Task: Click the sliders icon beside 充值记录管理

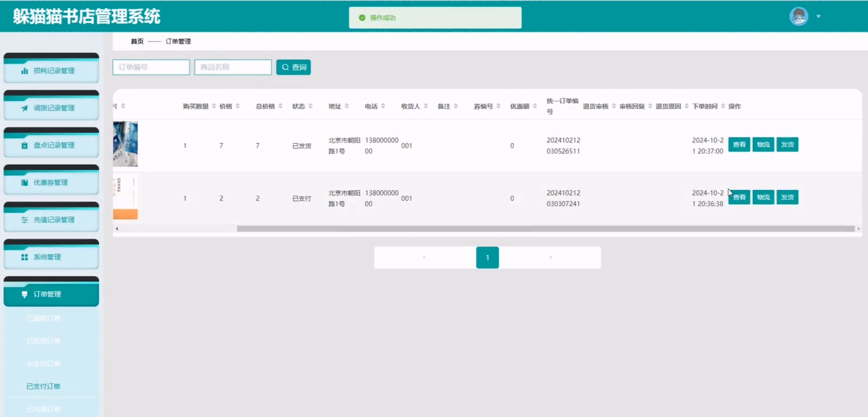Action: [x=24, y=220]
